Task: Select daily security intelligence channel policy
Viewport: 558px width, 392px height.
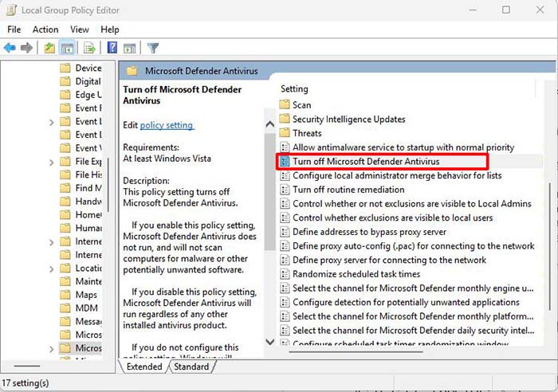Action: pos(407,331)
